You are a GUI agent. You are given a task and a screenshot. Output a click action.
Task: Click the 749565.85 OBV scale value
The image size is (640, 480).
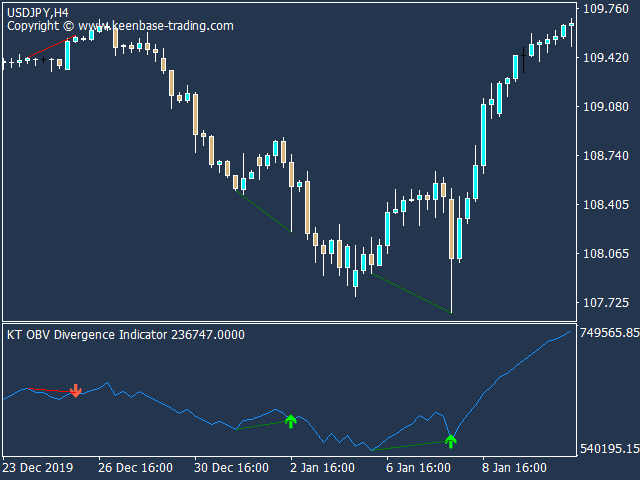click(x=609, y=333)
